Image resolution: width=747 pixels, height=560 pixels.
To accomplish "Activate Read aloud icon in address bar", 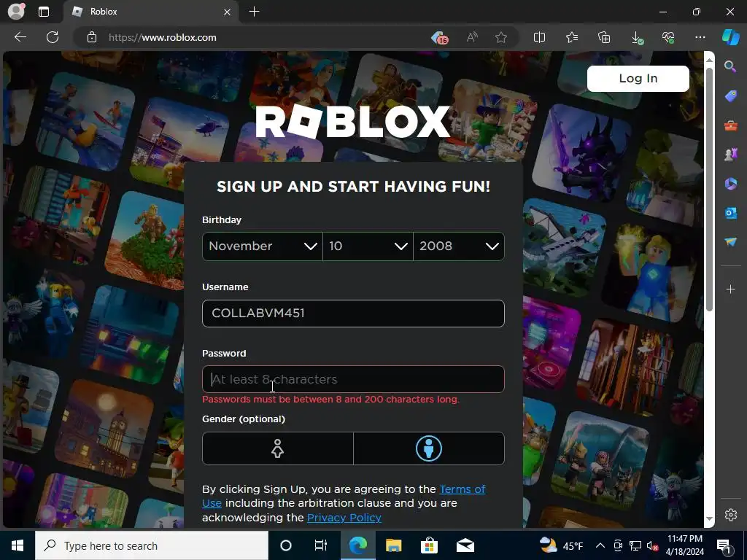I will point(472,37).
